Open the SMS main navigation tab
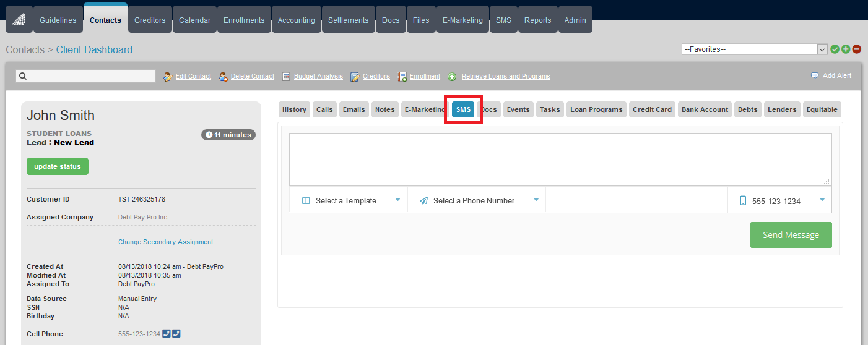The width and height of the screenshot is (868, 345). (503, 20)
